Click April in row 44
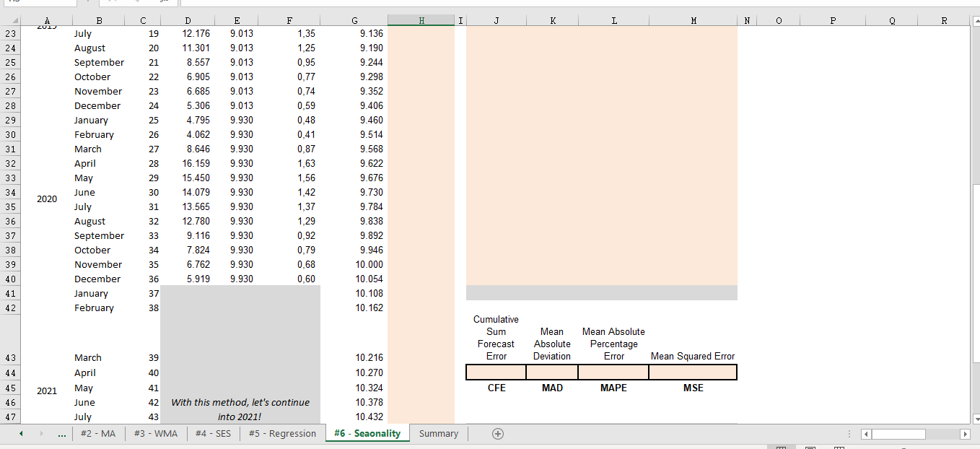980x449 pixels. (85, 373)
